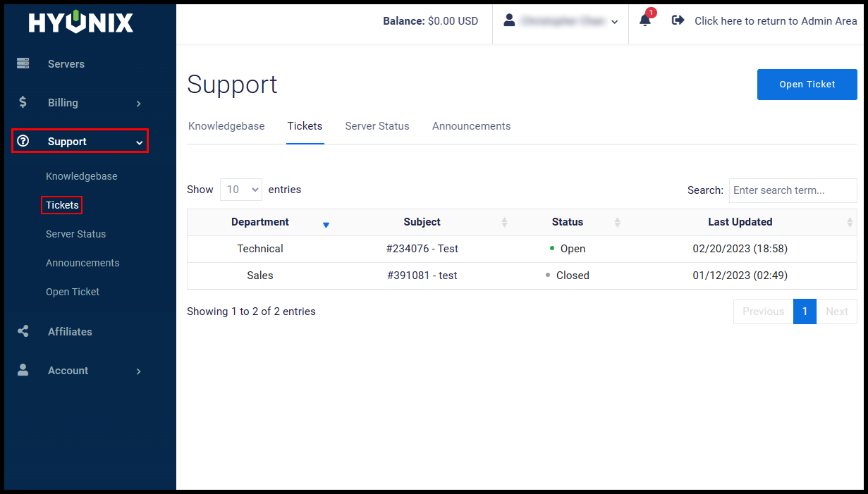The image size is (868, 494).
Task: Select page 1 in pagination
Action: [805, 311]
